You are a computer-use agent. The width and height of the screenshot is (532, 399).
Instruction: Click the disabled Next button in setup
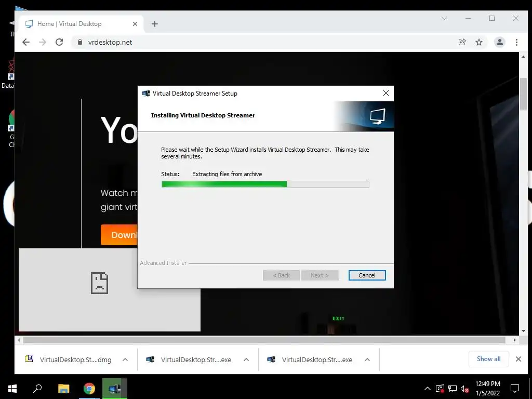[320, 275]
